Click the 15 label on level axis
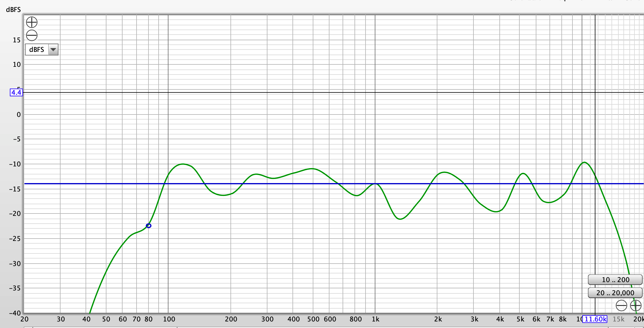 point(17,40)
